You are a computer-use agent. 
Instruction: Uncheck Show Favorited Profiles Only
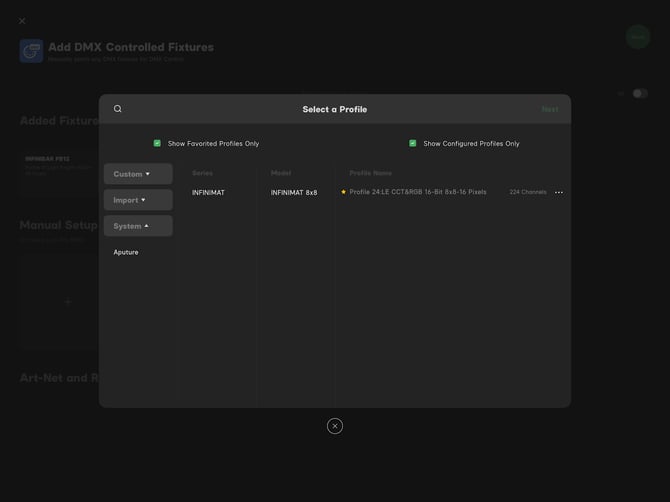tap(157, 143)
